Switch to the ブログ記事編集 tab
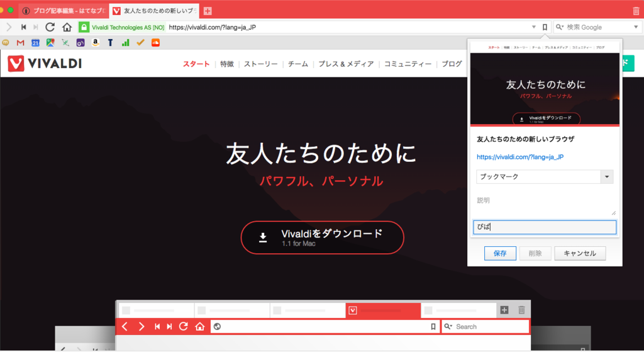 [64, 11]
